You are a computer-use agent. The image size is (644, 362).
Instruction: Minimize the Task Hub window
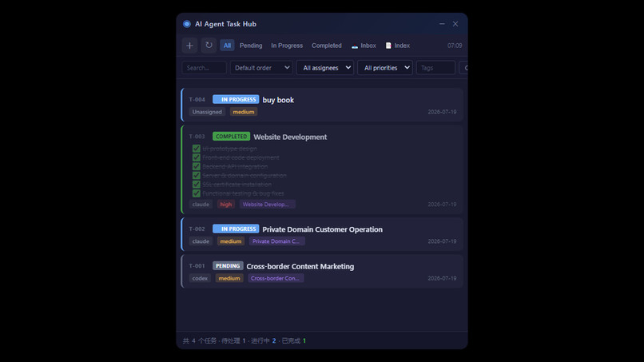442,24
